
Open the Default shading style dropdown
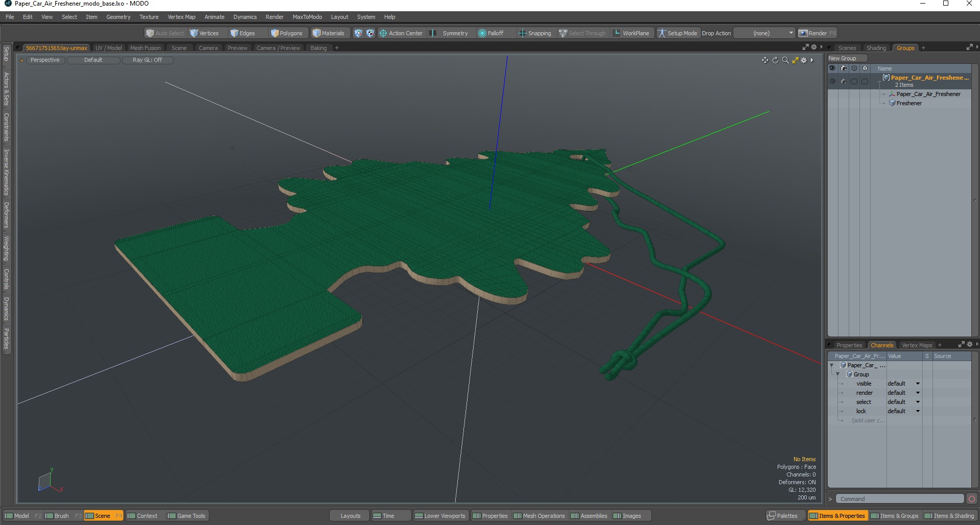pos(94,60)
